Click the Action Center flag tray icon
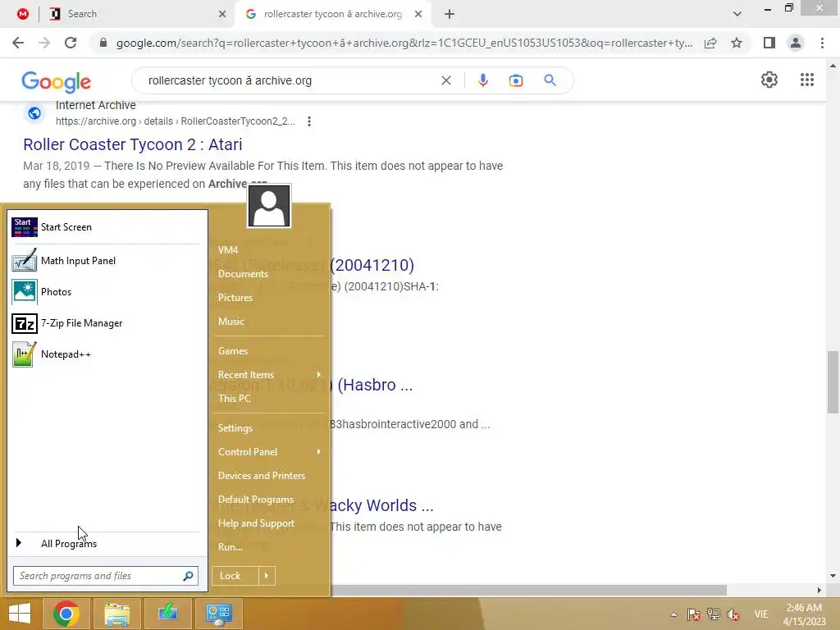 tap(694, 614)
